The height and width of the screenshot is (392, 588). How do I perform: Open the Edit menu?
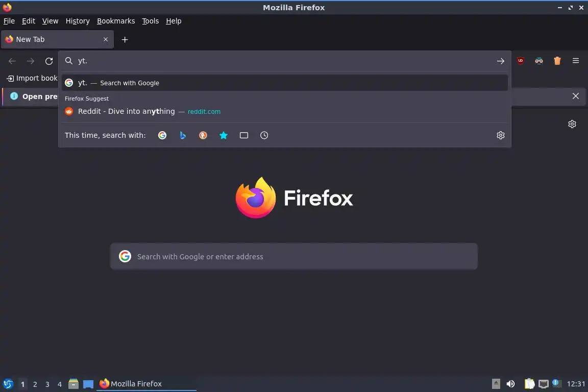[29, 21]
